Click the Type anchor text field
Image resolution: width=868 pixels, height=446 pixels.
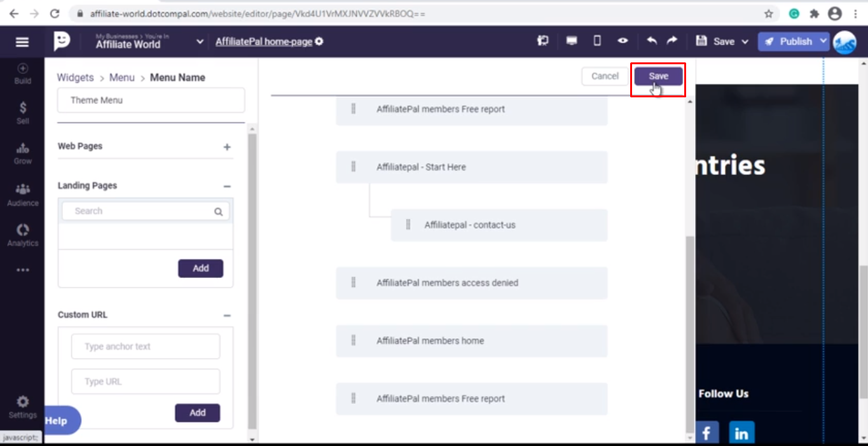[146, 347]
